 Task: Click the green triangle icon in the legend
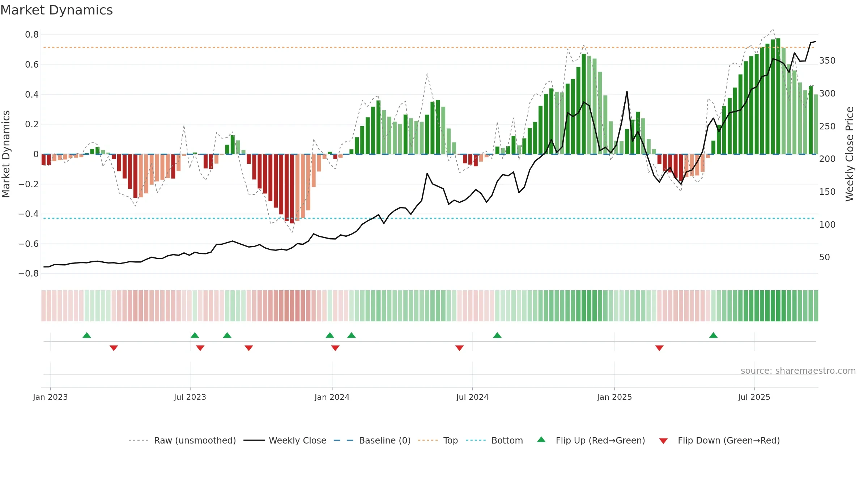pos(541,440)
